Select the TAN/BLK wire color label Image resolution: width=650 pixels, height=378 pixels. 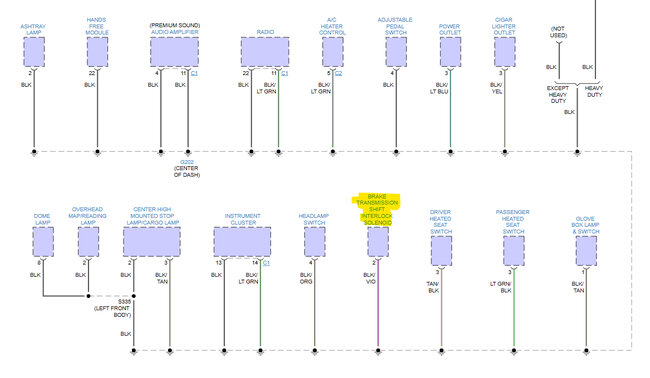pyautogui.click(x=433, y=287)
